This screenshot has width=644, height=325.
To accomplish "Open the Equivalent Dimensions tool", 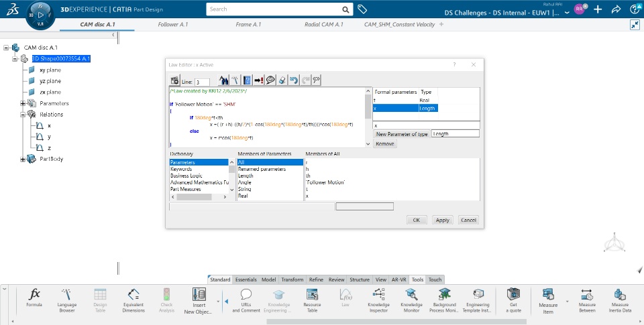I will coord(133,300).
